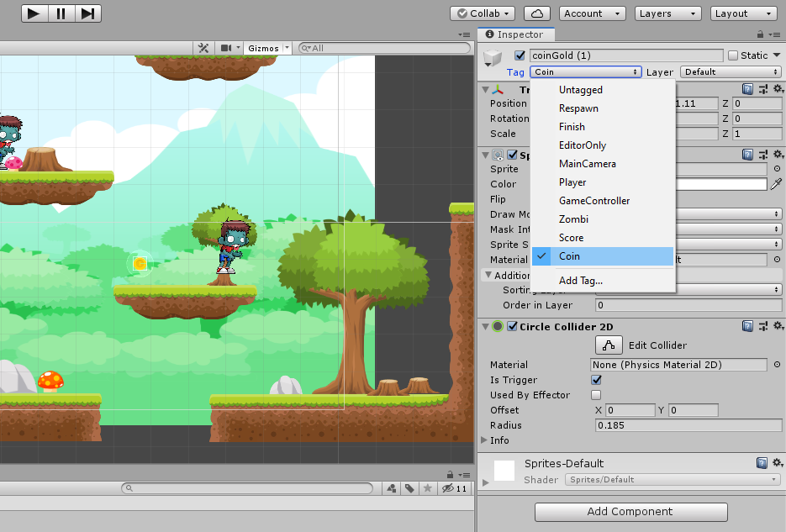Uncheck the Is Trigger checkbox
The image size is (786, 532).
[596, 380]
